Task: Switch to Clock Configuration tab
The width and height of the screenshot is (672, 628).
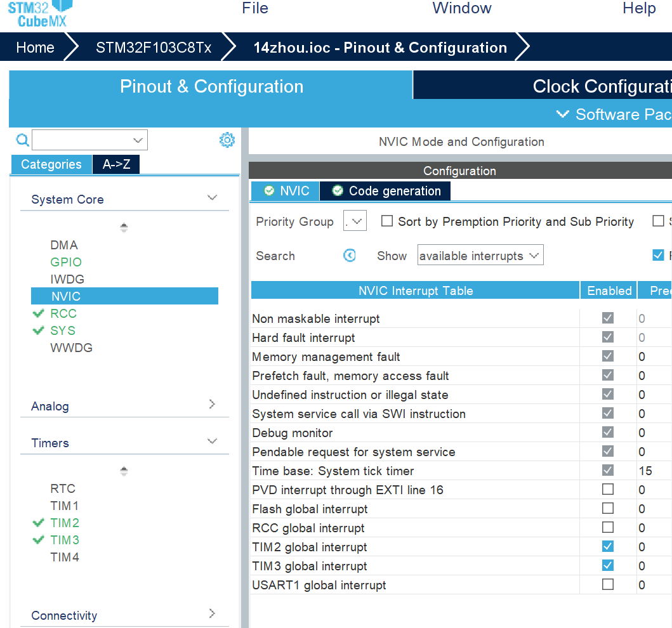Action: [543, 85]
